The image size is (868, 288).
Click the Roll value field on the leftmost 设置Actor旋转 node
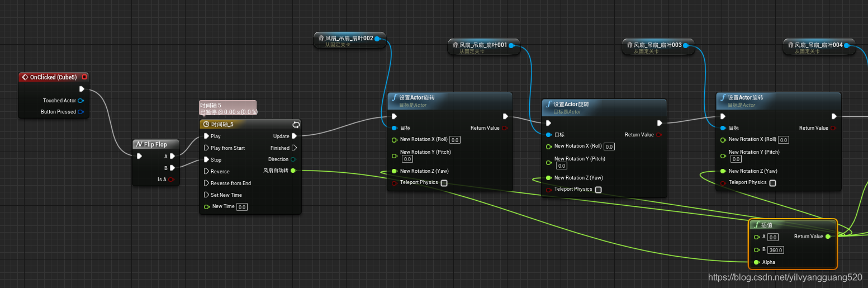pos(455,140)
